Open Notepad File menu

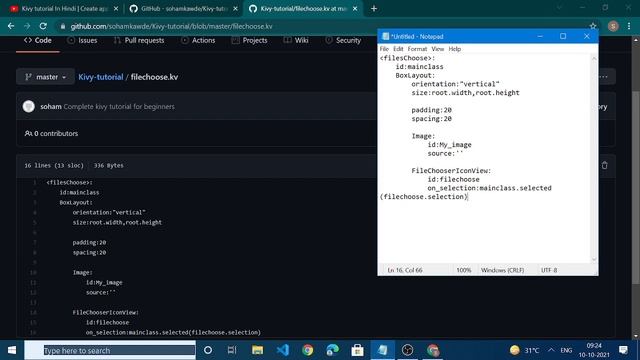coord(384,49)
